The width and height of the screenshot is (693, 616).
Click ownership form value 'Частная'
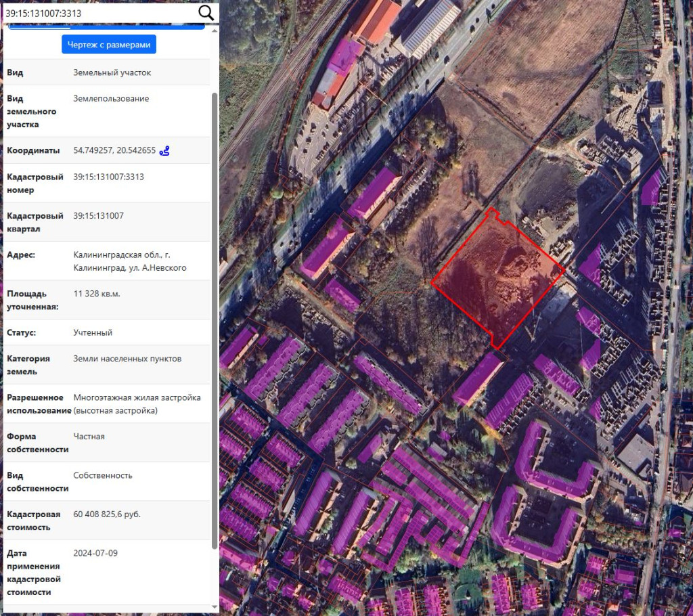(89, 437)
